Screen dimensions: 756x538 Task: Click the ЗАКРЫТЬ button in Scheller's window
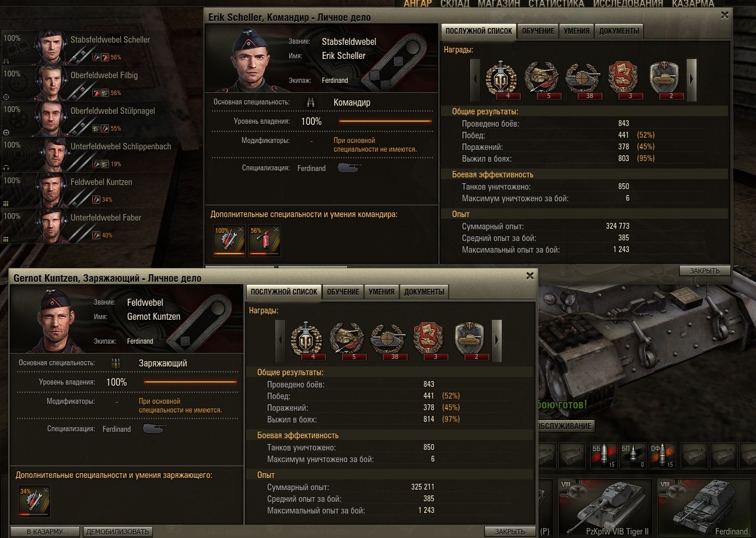tap(705, 271)
